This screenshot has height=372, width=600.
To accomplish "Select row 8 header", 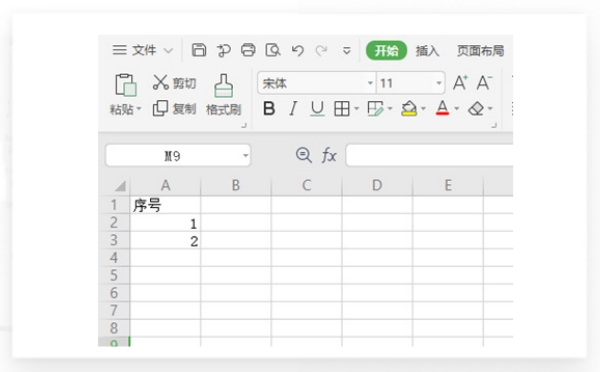I will [114, 328].
